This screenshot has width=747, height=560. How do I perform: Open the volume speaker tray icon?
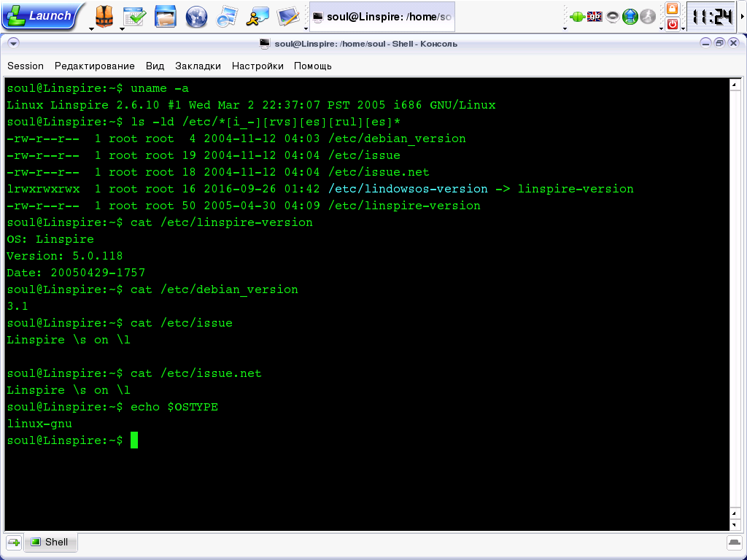pyautogui.click(x=612, y=17)
